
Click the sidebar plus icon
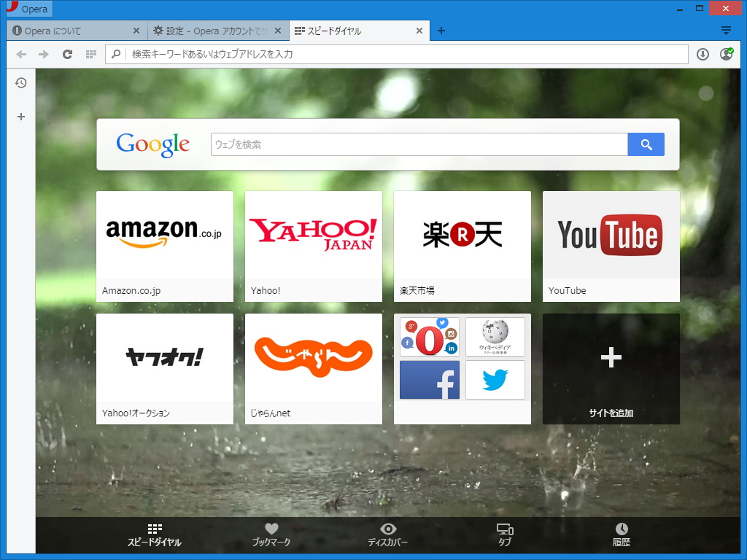pos(21,117)
